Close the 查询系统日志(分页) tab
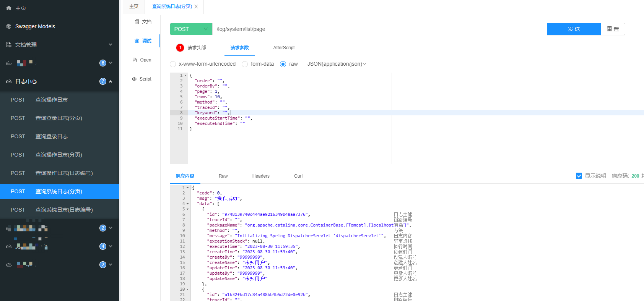 [196, 6]
